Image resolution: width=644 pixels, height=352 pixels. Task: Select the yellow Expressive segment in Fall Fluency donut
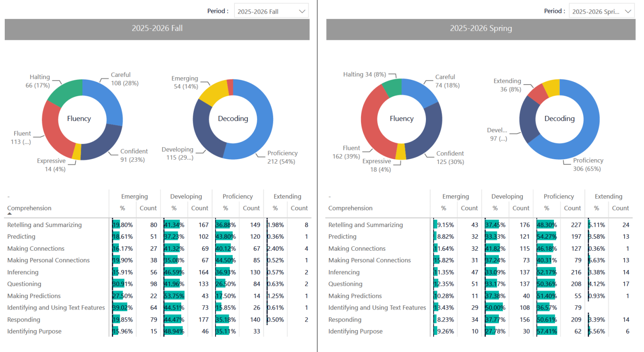(x=77, y=152)
